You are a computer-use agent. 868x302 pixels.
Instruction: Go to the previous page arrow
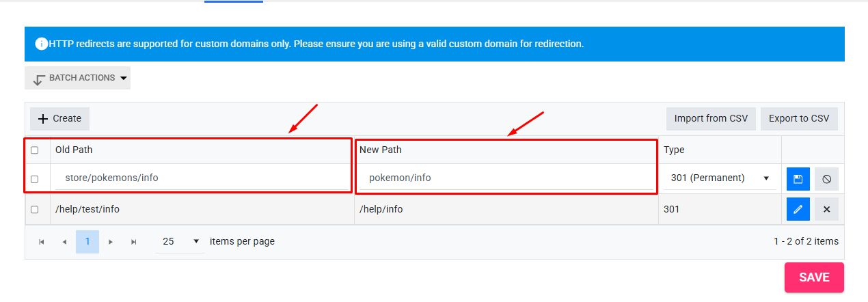64,242
